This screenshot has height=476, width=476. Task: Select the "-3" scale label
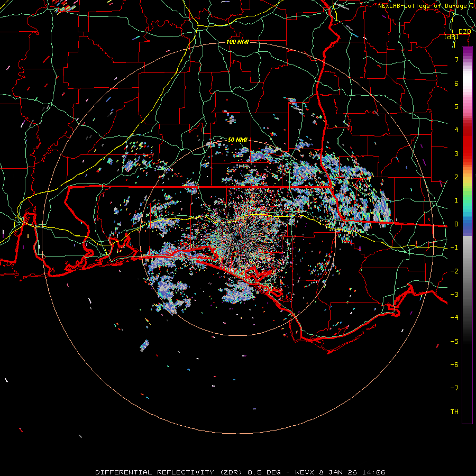[x=454, y=295]
